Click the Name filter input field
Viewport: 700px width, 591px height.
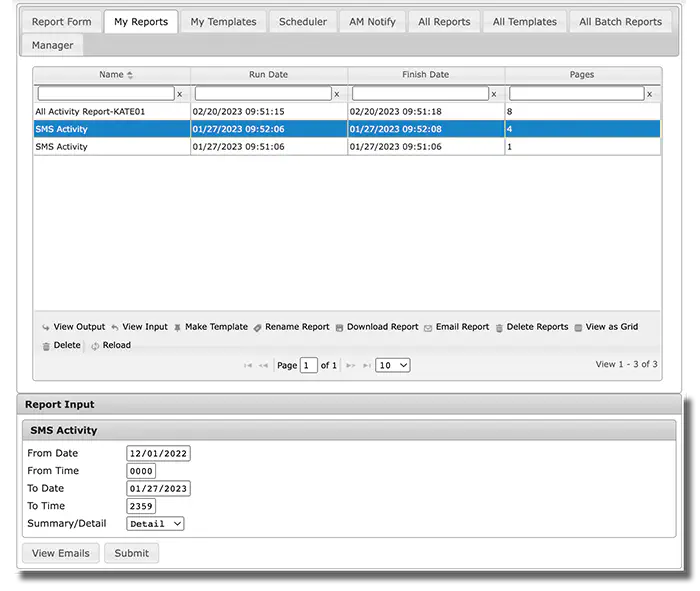tap(106, 94)
